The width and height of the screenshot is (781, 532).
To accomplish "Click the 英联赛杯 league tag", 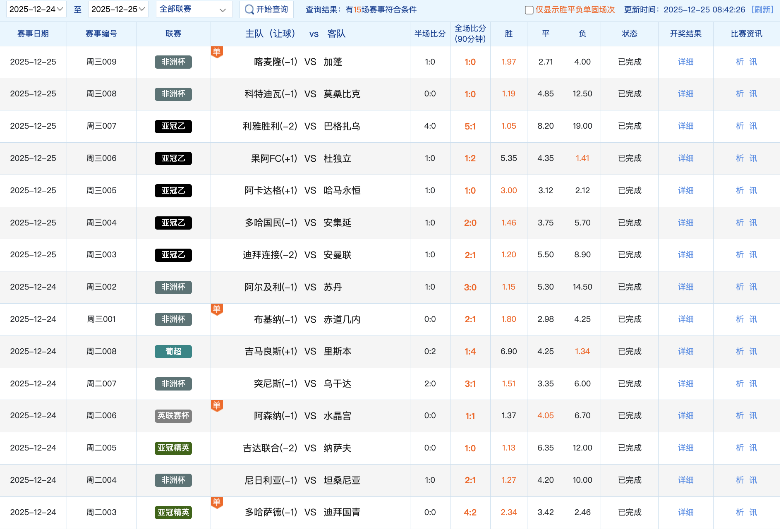I will click(173, 416).
